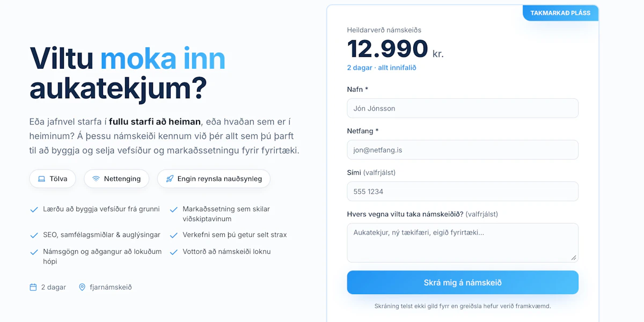Click the textarea resize handle corner
The height and width of the screenshot is (322, 644).
(x=574, y=258)
